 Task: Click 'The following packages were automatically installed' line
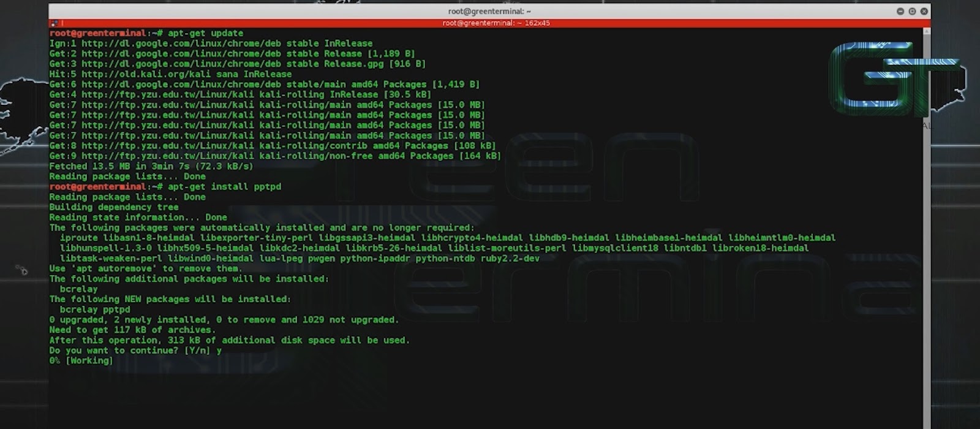tap(262, 227)
